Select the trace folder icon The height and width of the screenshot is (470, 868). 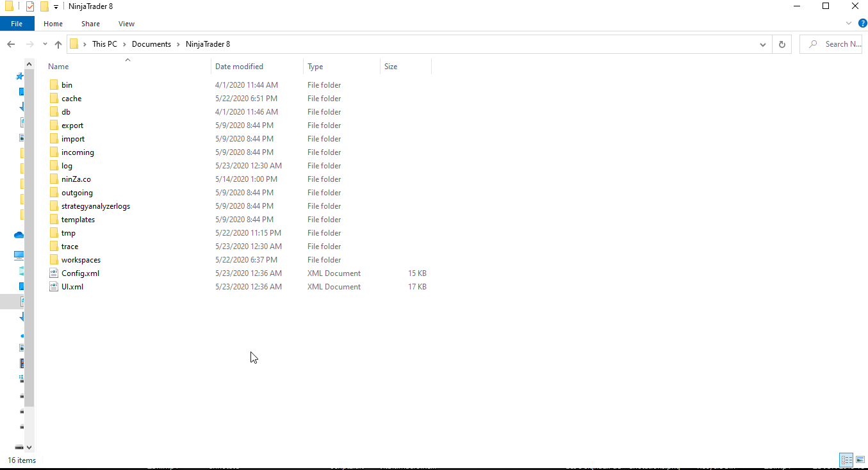(x=54, y=247)
